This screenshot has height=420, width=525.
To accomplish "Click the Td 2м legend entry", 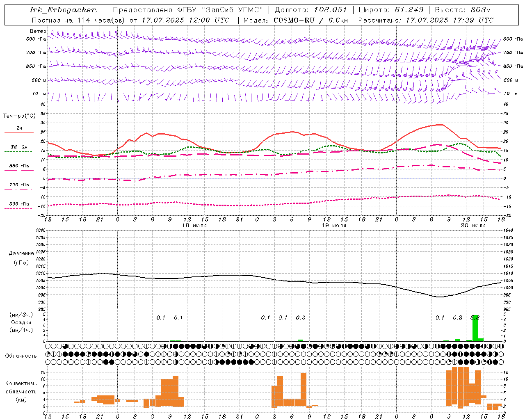I will pyautogui.click(x=19, y=147).
